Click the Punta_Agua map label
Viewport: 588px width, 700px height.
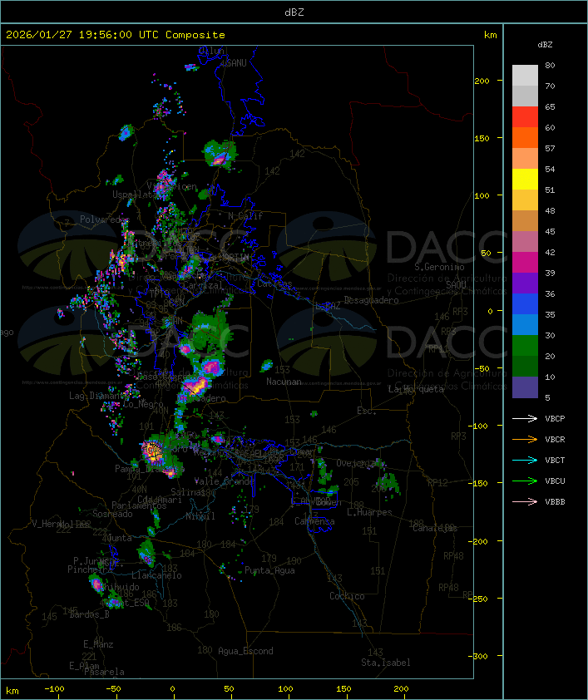[x=270, y=570]
